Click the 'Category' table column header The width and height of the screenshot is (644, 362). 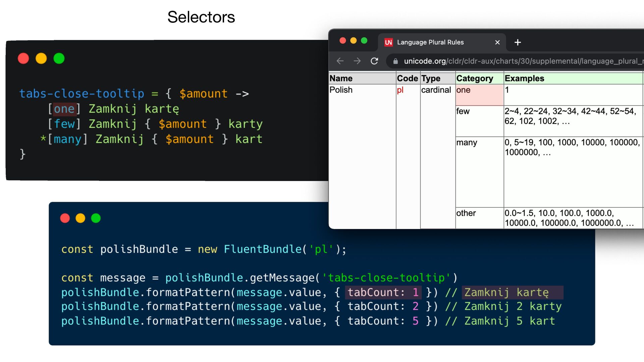pos(475,78)
